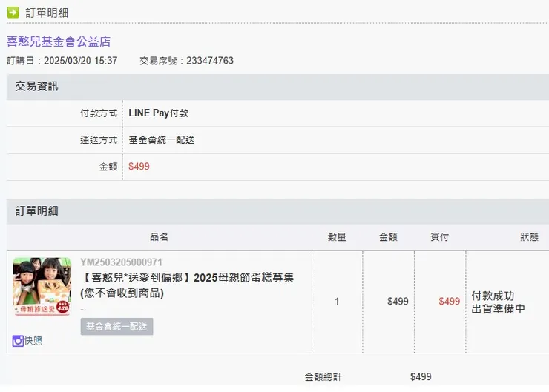The height and width of the screenshot is (392, 549).
Task: Click the quantity value 1
Action: coord(337,302)
